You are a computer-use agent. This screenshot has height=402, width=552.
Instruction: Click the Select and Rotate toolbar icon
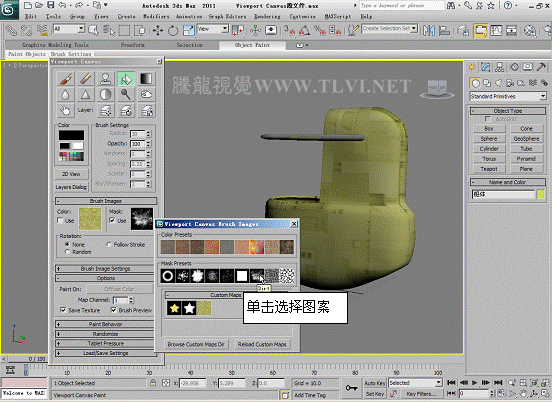tap(172, 31)
